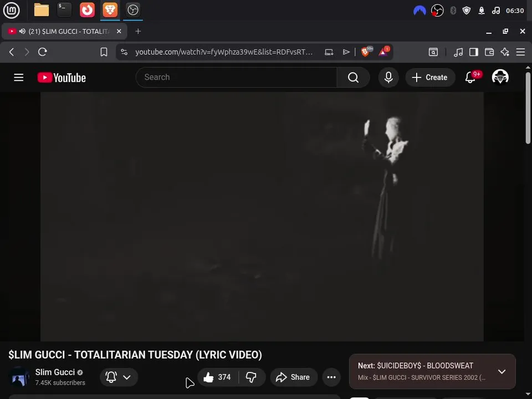
Task: Click the 7.45K subscribers text
Action: pyautogui.click(x=60, y=383)
